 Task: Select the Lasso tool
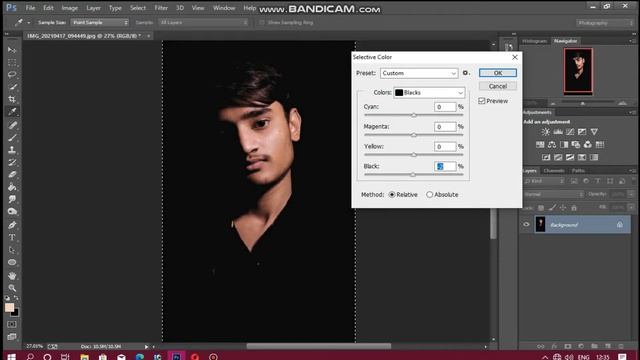[12, 75]
